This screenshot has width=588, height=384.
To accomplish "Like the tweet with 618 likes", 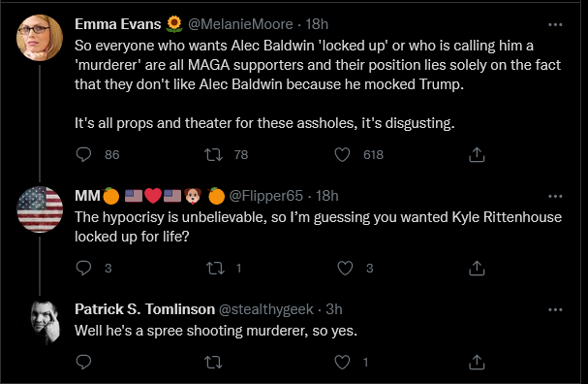I will click(342, 154).
